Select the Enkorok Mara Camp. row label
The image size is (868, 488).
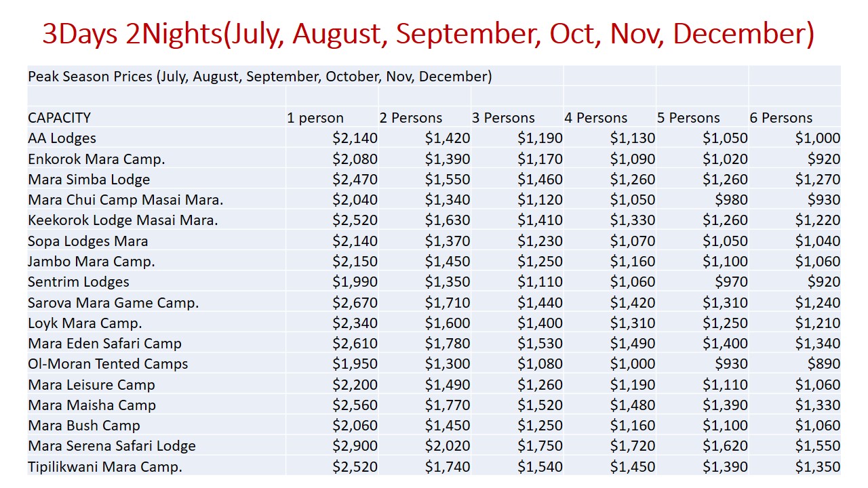click(x=96, y=159)
